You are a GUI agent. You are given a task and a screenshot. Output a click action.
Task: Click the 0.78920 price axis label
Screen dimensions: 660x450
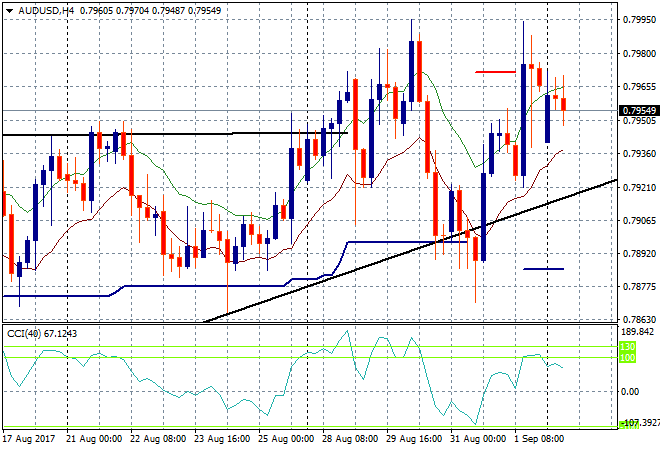click(639, 253)
